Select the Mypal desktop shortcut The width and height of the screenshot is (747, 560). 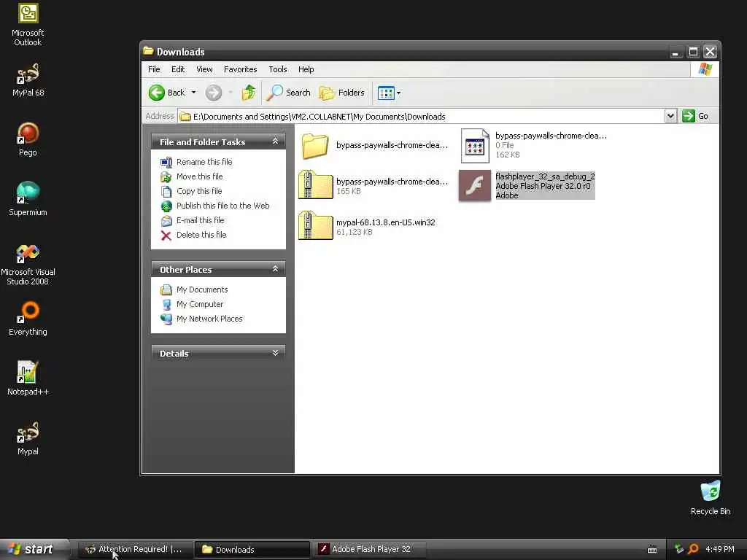pos(28,438)
